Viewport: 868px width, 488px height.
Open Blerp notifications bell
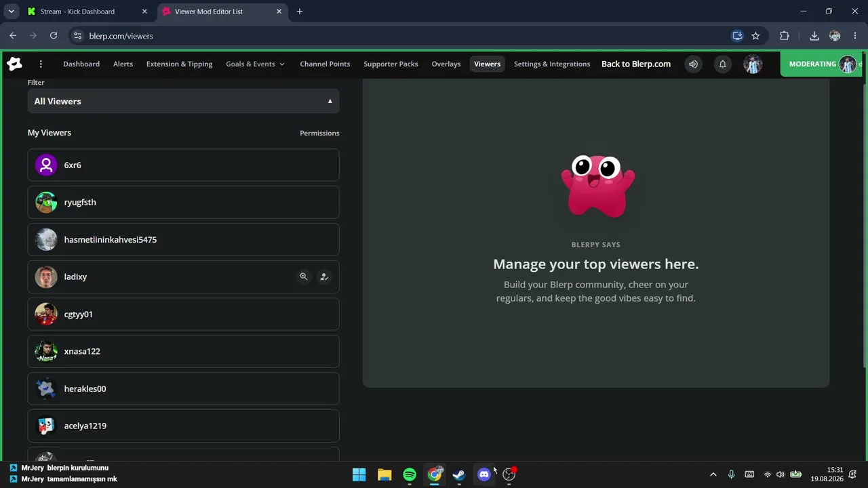pyautogui.click(x=723, y=64)
